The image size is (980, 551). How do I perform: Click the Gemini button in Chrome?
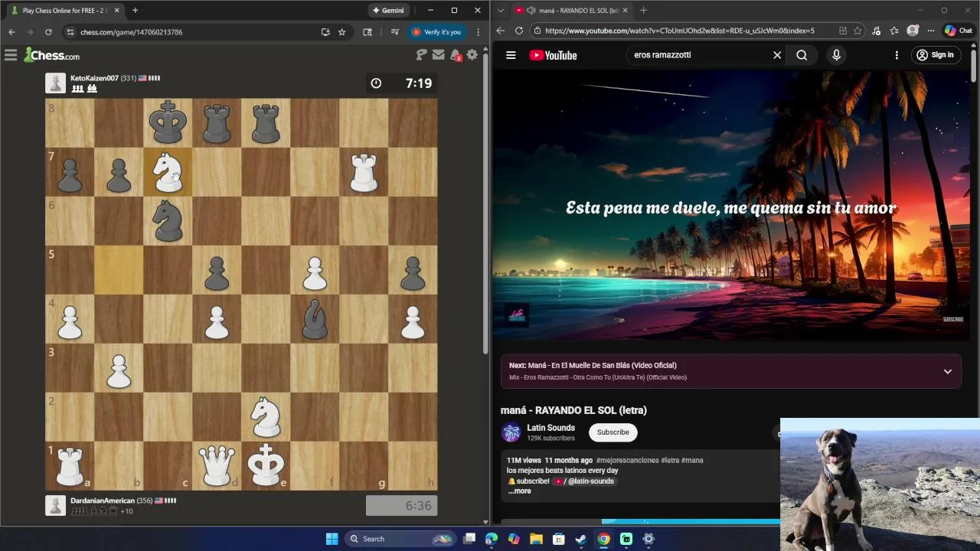(x=388, y=11)
